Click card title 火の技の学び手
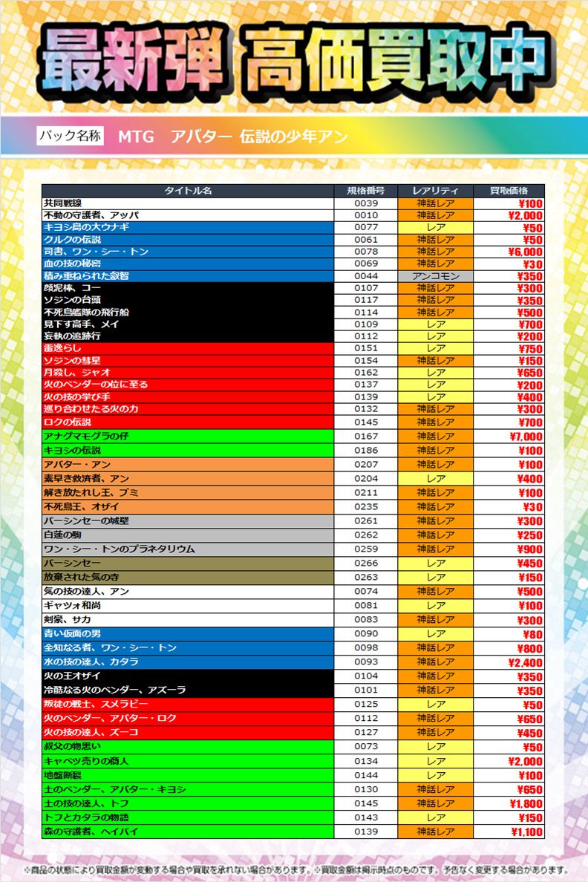 pyautogui.click(x=77, y=396)
